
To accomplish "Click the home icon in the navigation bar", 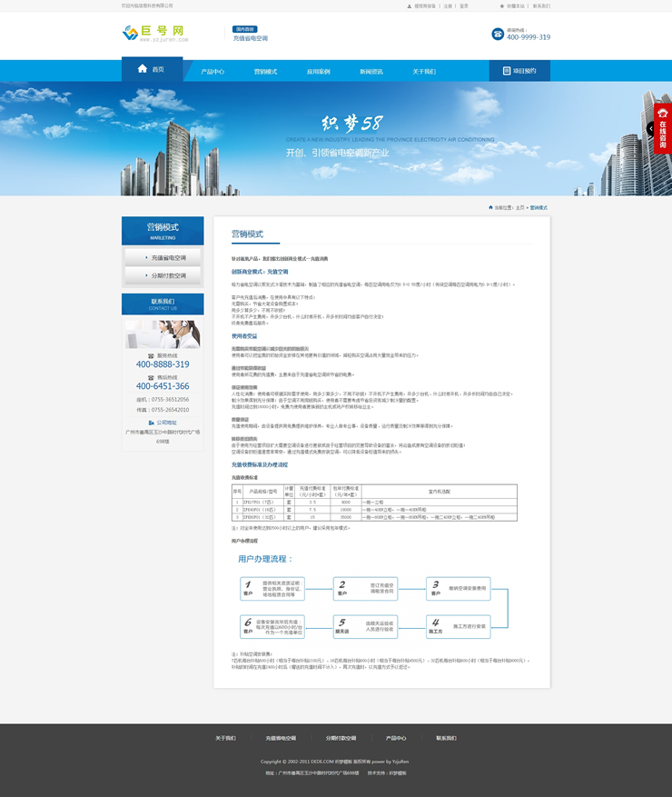I will click(x=143, y=69).
